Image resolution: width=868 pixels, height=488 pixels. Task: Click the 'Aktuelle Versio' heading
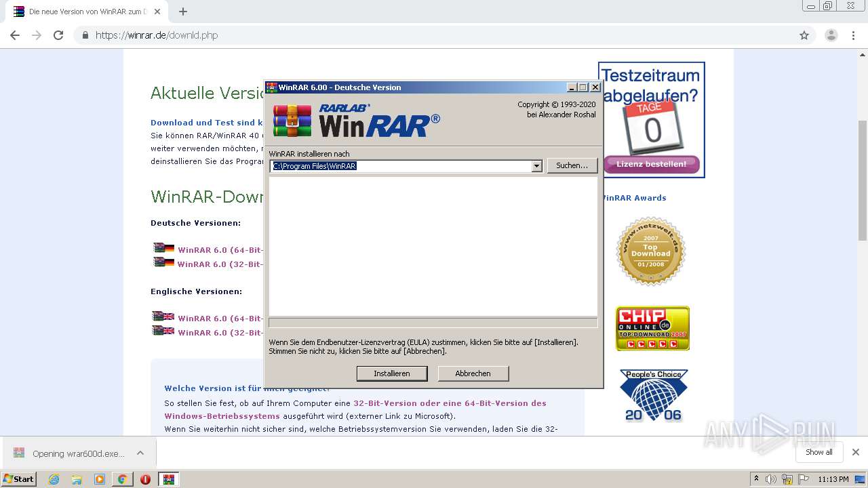coord(207,93)
